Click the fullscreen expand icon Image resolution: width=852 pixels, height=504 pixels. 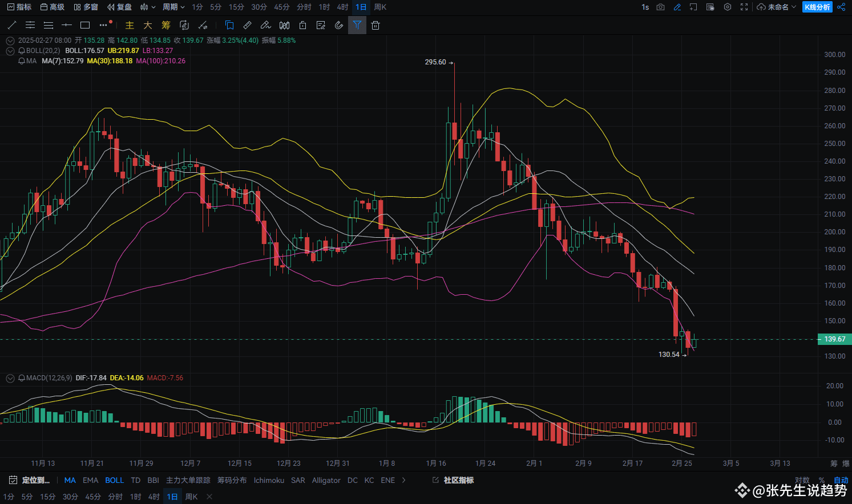pos(743,7)
